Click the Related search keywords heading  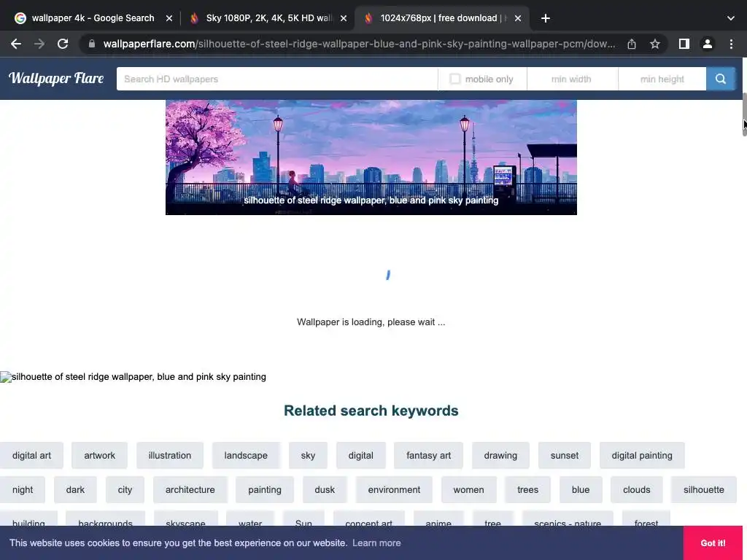click(371, 411)
